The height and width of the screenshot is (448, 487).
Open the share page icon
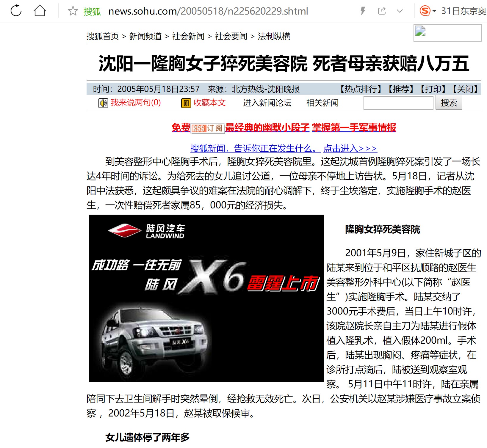(382, 11)
